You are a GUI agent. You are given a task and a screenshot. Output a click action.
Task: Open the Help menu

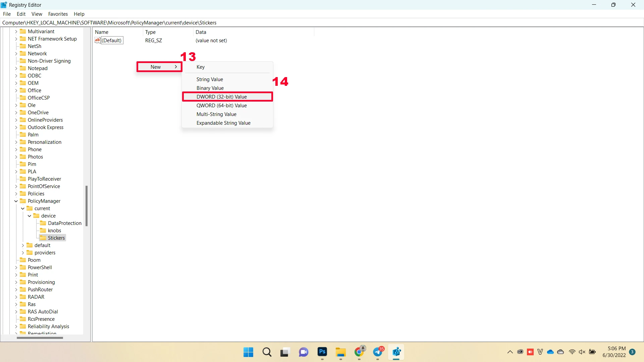79,14
